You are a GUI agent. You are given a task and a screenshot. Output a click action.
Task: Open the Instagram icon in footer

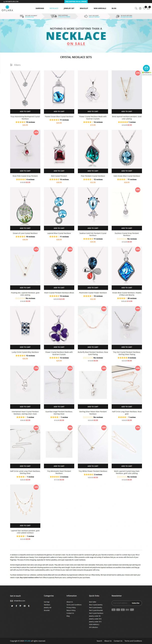[x=25, y=606]
